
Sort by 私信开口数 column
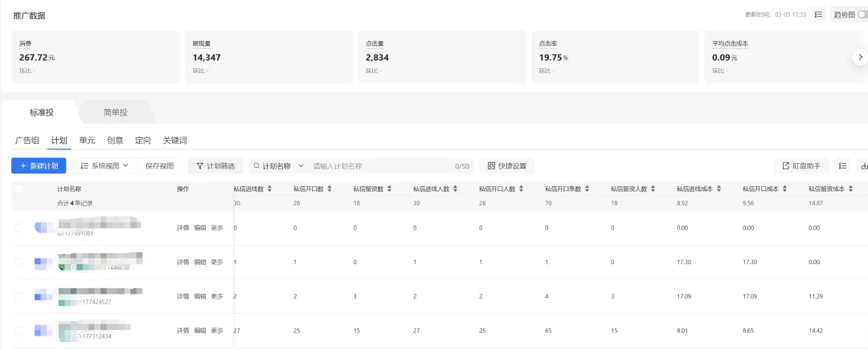point(330,189)
